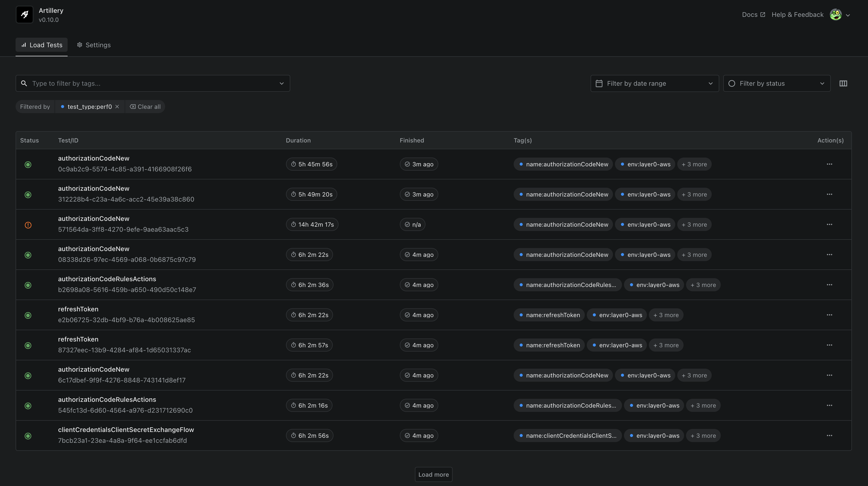868x486 pixels.
Task: Select the Load Tests tab
Action: pyautogui.click(x=41, y=45)
